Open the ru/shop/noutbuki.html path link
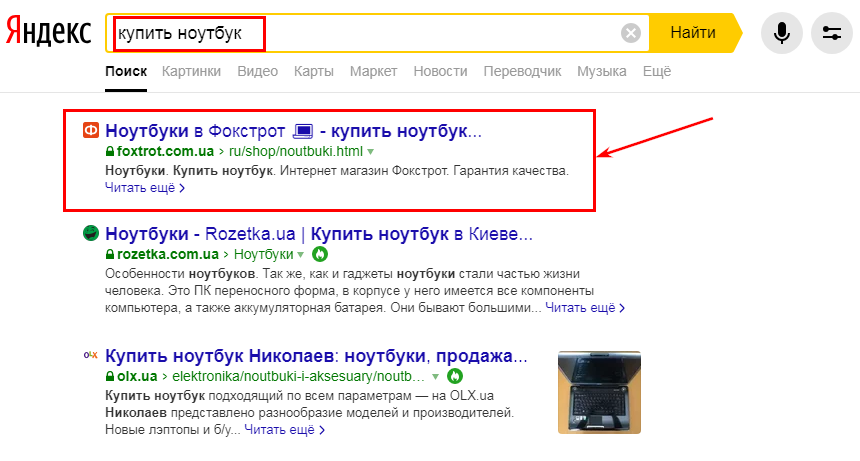The width and height of the screenshot is (860, 461). (296, 151)
